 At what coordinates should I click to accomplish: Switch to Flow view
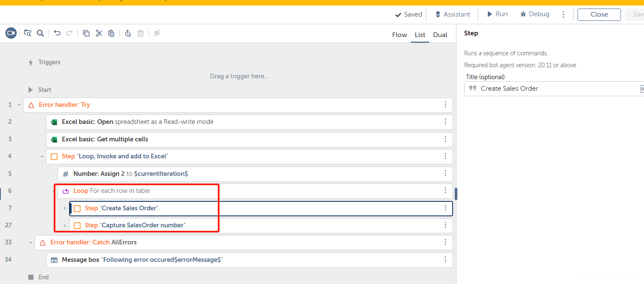point(399,35)
